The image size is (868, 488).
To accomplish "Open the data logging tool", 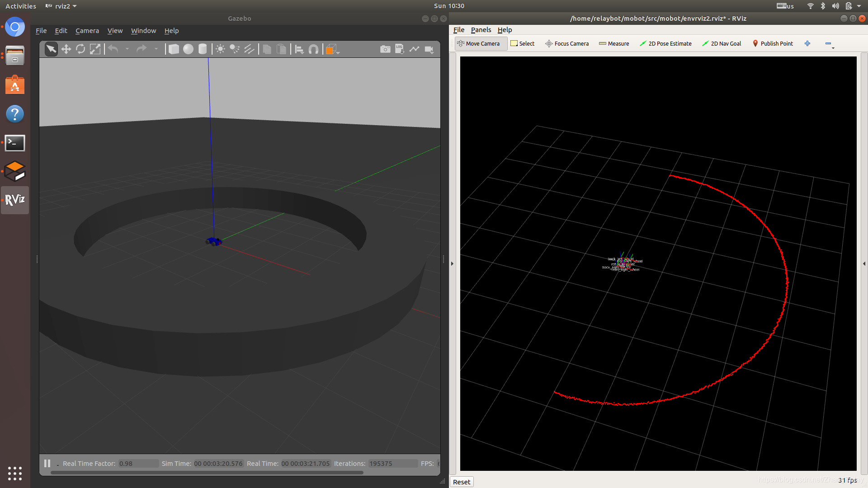I will (x=400, y=49).
